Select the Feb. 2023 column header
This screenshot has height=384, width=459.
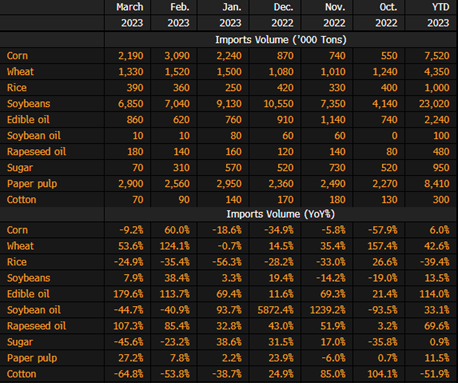coord(178,15)
